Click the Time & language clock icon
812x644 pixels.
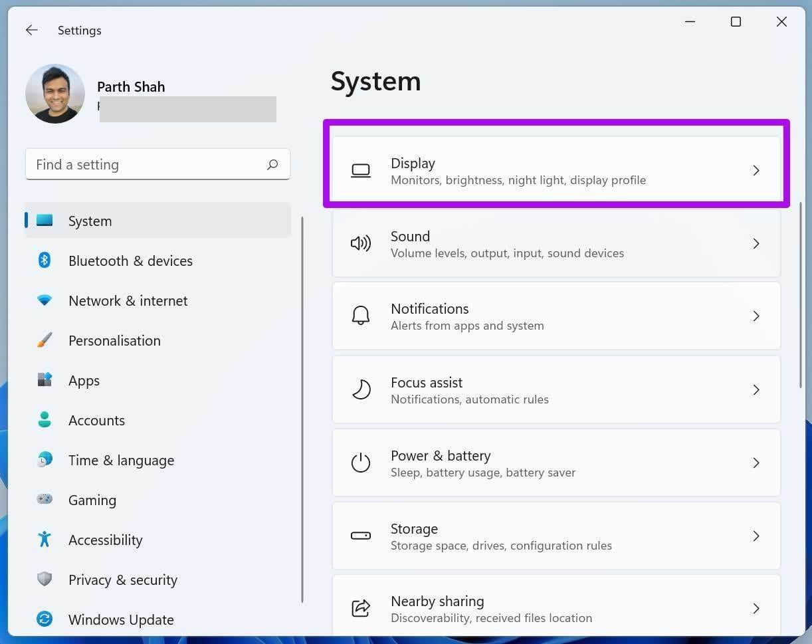(45, 459)
